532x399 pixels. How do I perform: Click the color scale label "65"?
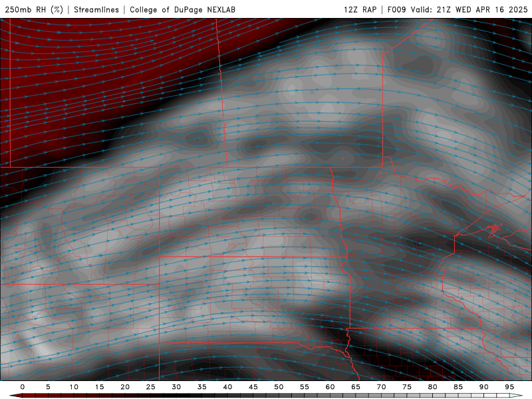(x=356, y=387)
